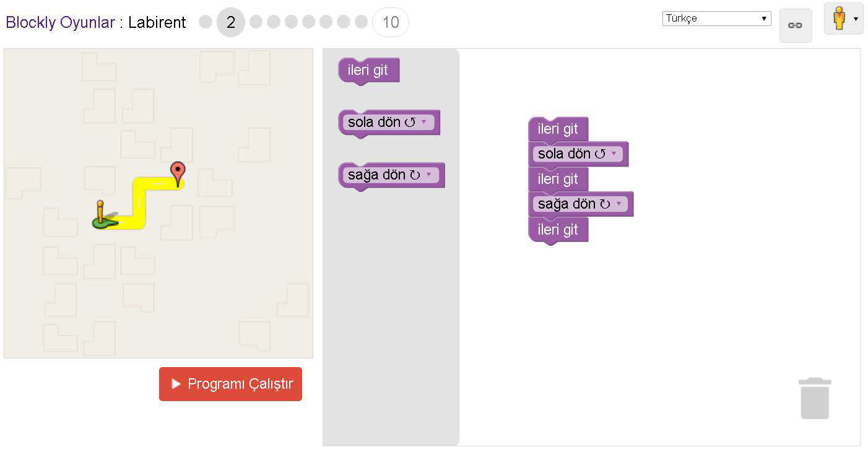
Task: Click the Programı Çalıştır button
Action: tap(230, 384)
